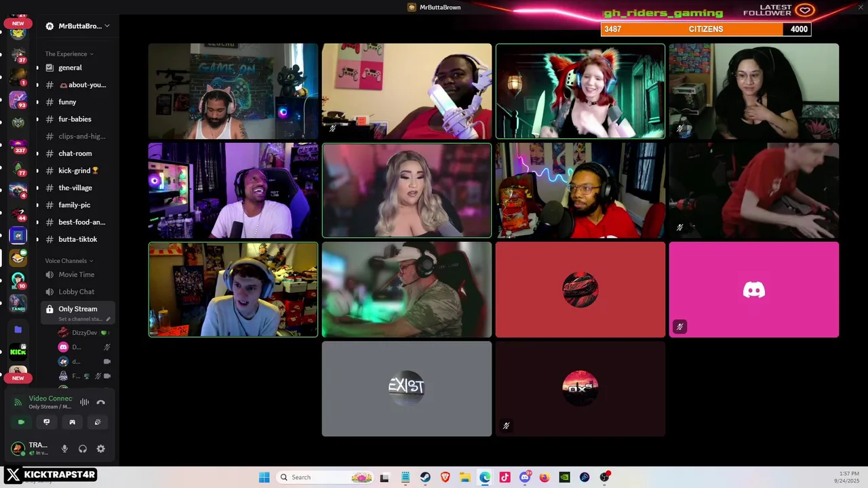Select the Only Stream voice channel

(78, 308)
